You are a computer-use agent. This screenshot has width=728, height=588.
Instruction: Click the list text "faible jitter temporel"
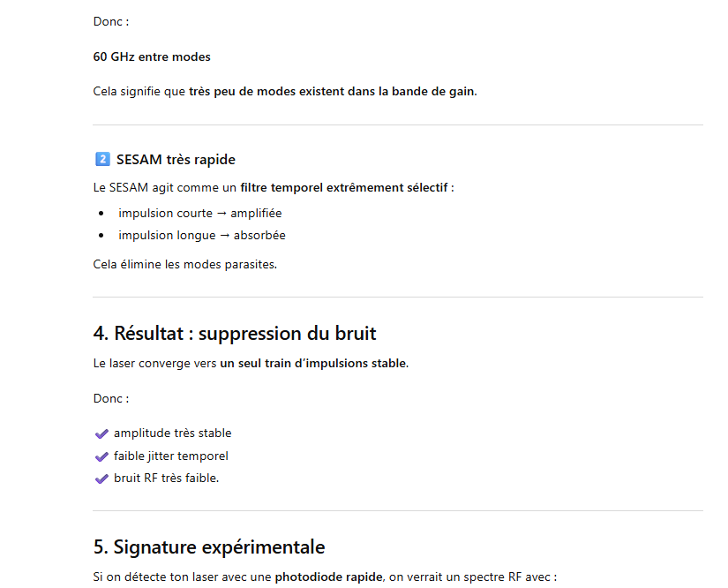[170, 456]
